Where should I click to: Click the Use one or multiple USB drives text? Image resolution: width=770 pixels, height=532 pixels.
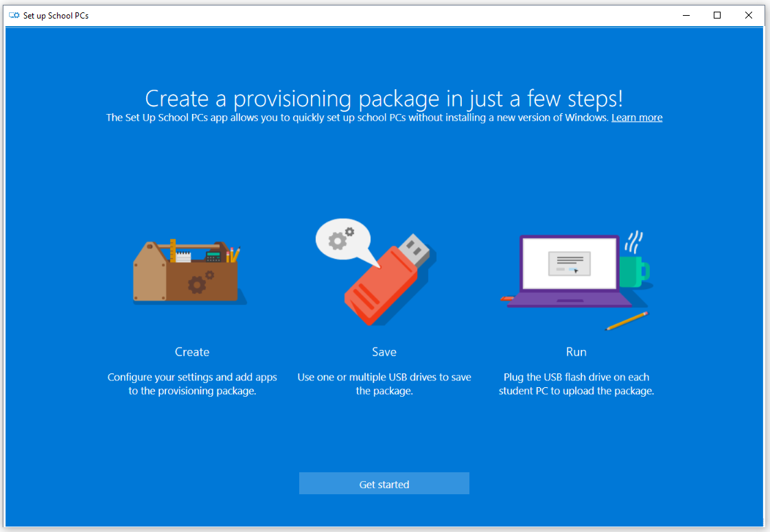tap(384, 384)
